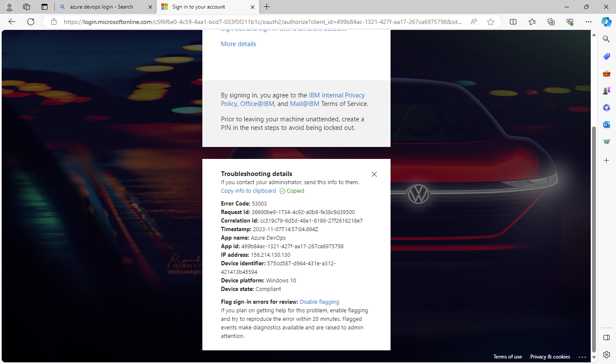Image resolution: width=616 pixels, height=364 pixels.
Task: Select IP address 156.214.130.130
Action: [270, 255]
